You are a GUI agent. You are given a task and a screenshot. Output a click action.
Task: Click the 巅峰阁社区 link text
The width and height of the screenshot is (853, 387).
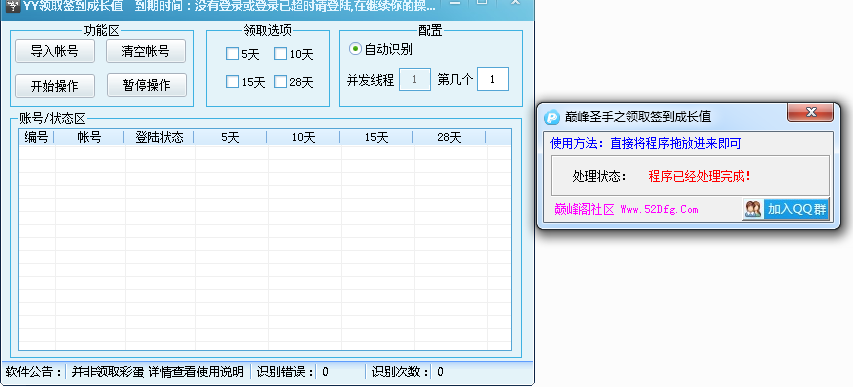584,210
